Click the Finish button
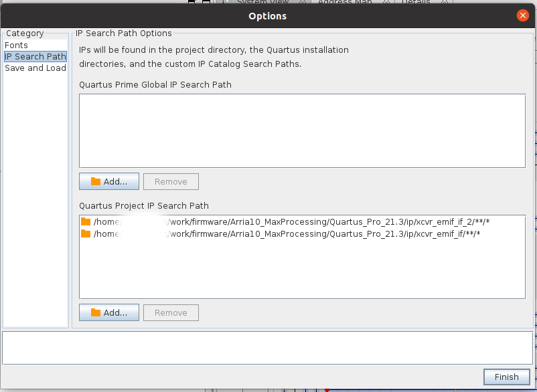Screen dimensions: 537x392 (x=506, y=377)
